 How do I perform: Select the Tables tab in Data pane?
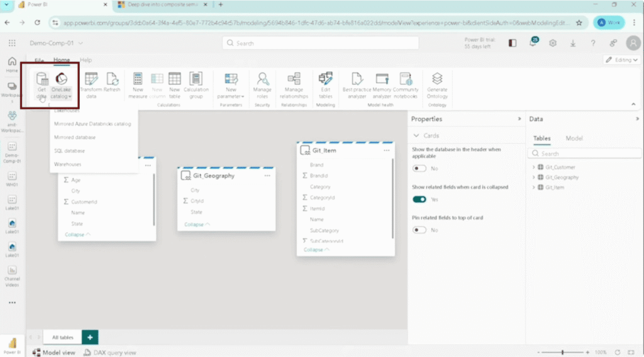pos(541,138)
